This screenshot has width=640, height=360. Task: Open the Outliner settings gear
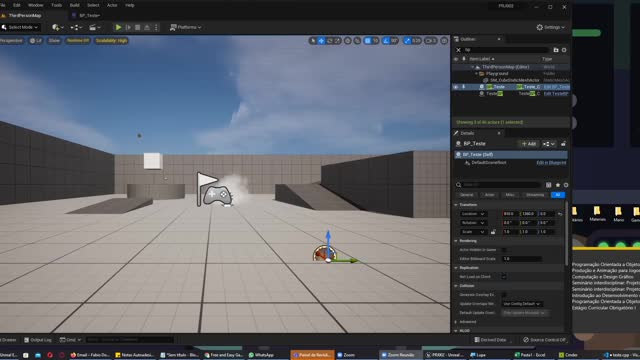click(564, 50)
